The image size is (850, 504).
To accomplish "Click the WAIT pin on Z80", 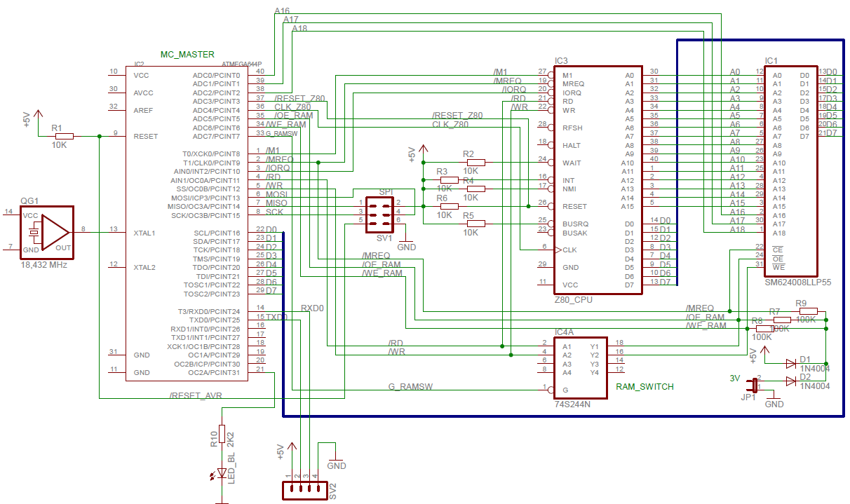I will coord(571,163).
